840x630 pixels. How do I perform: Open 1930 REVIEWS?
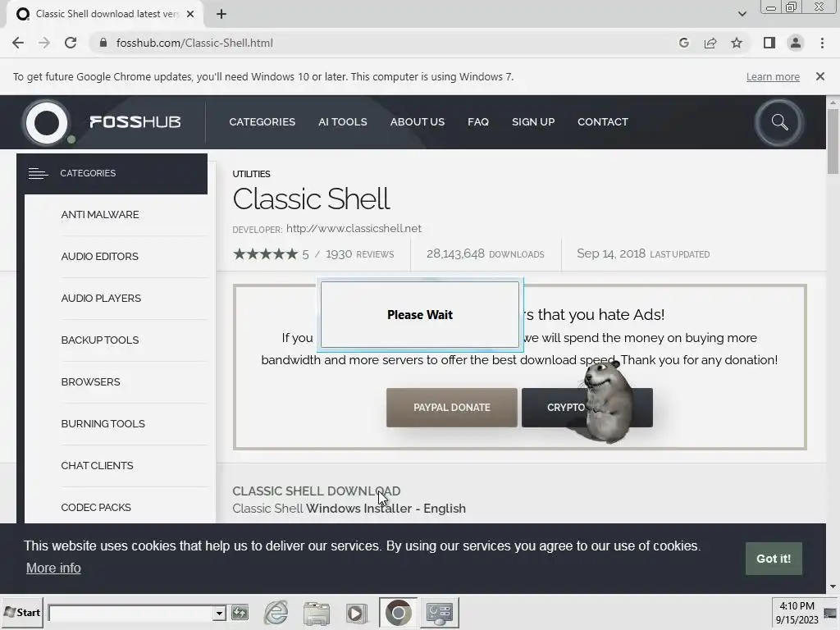point(359,254)
